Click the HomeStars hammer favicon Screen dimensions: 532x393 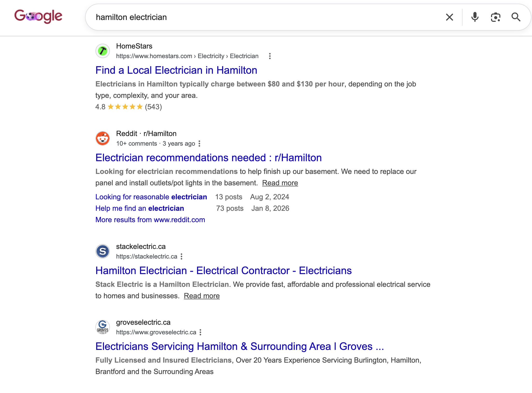103,51
